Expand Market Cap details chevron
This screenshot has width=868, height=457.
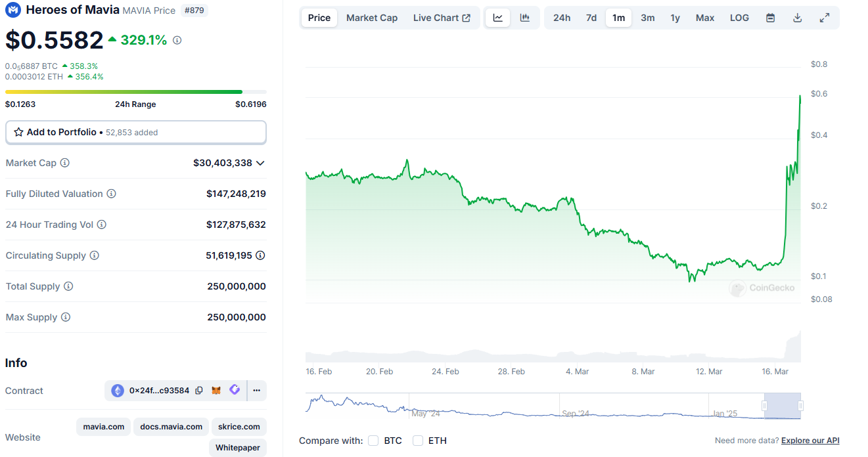(x=260, y=163)
